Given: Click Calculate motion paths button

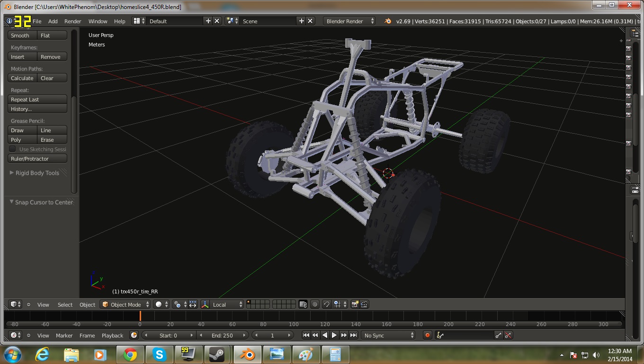Looking at the screenshot, I should (22, 78).
